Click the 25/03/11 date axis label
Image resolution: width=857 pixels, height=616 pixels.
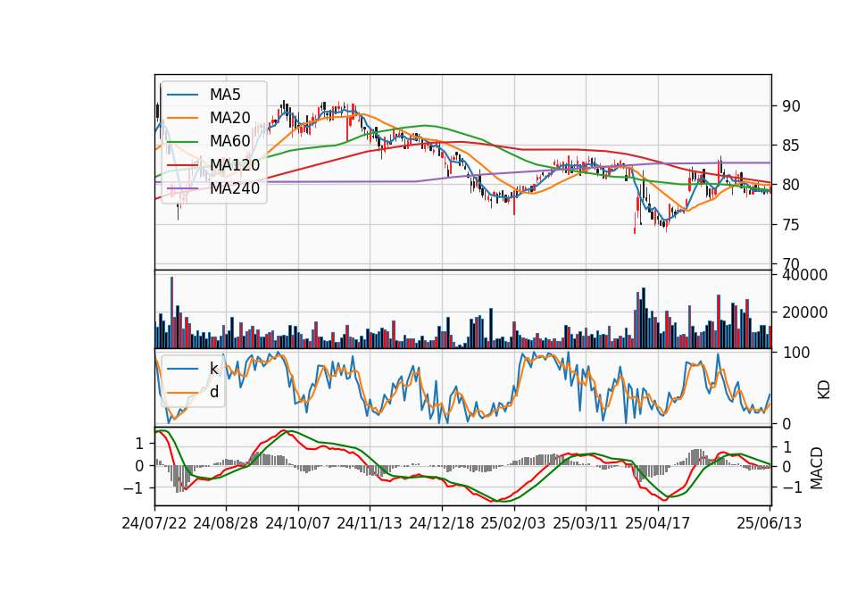[x=586, y=523]
